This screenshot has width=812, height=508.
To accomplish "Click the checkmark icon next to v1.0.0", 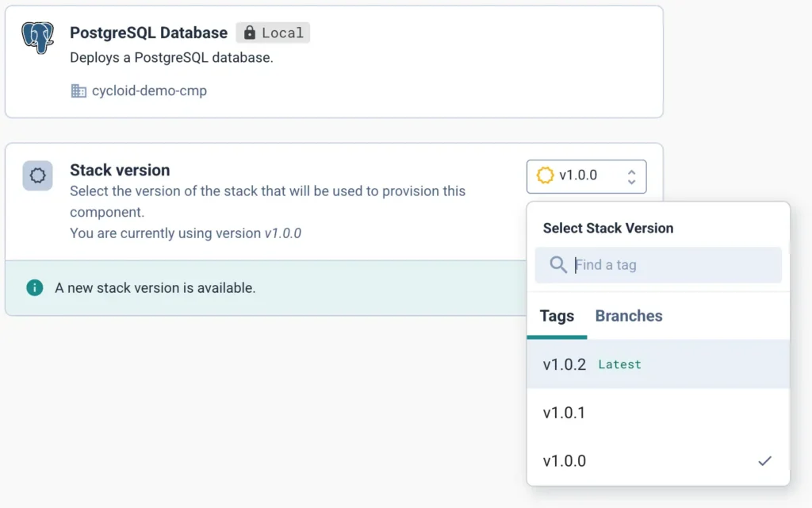I will click(x=764, y=460).
